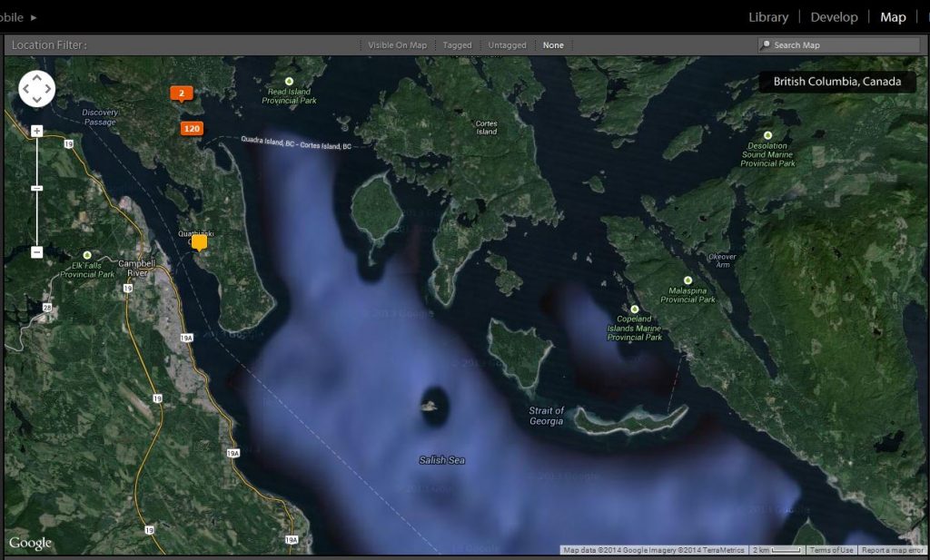
Task: Click the zoom slider handle
Action: (37, 188)
